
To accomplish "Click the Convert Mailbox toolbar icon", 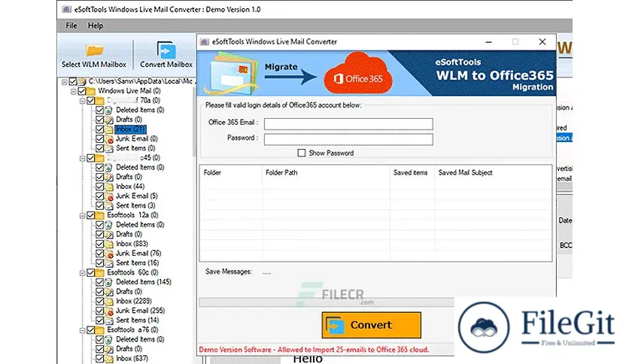I will (166, 51).
